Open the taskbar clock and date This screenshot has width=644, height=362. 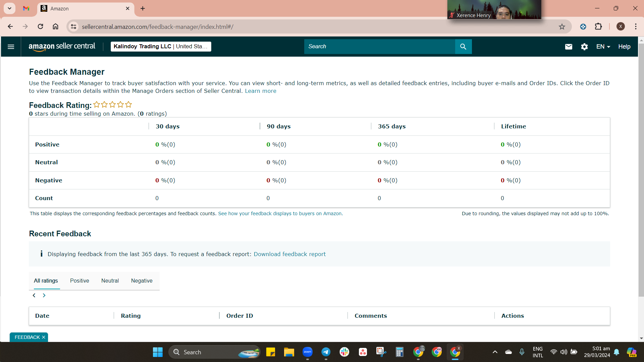pyautogui.click(x=597, y=352)
